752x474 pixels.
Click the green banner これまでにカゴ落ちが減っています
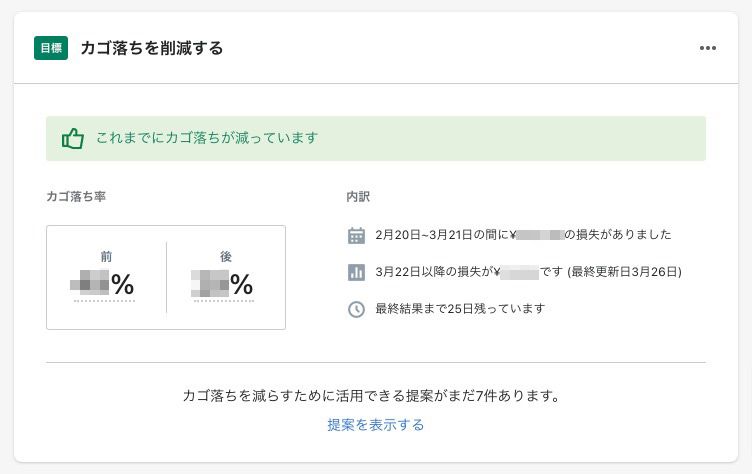click(207, 138)
